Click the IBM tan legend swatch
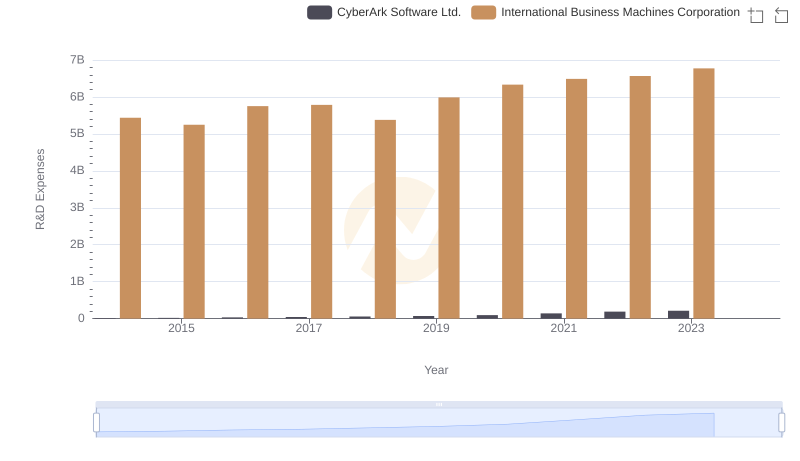Viewport: 800px width, 461px height. (x=484, y=12)
